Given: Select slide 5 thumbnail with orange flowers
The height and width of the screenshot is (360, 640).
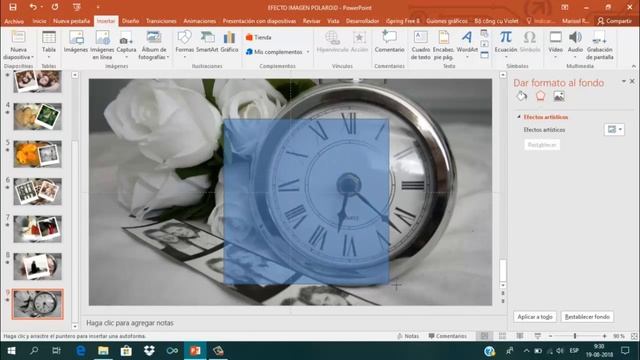Looking at the screenshot, I should click(x=38, y=154).
